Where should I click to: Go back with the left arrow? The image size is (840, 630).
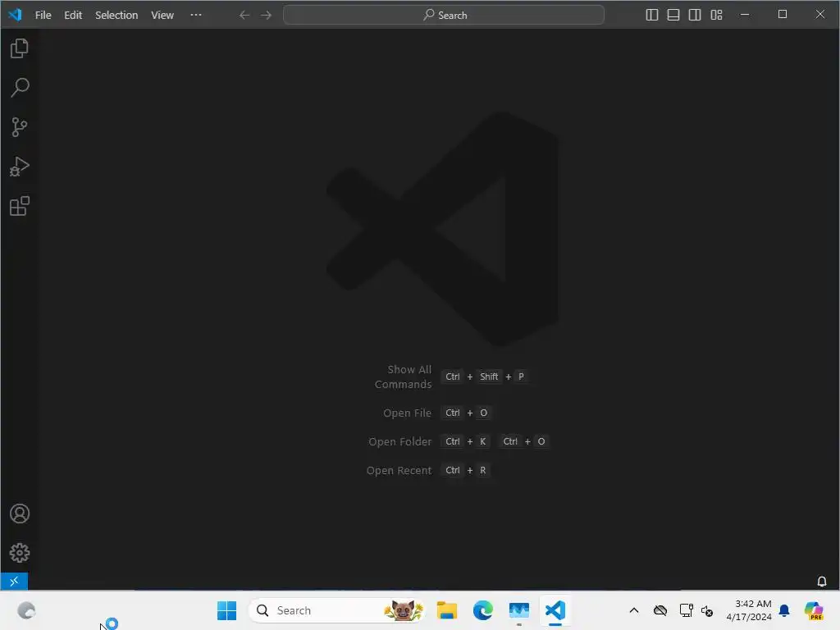point(244,15)
